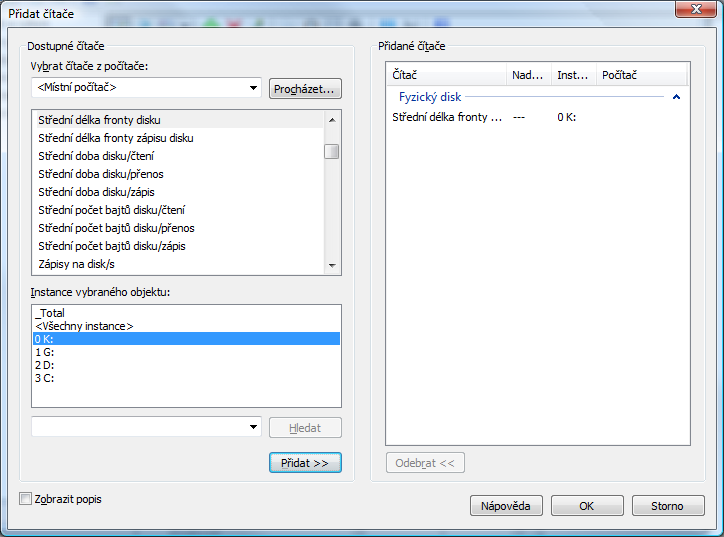Toggle the 'Zobrazit popis' checkbox
724x537 pixels.
(x=25, y=499)
